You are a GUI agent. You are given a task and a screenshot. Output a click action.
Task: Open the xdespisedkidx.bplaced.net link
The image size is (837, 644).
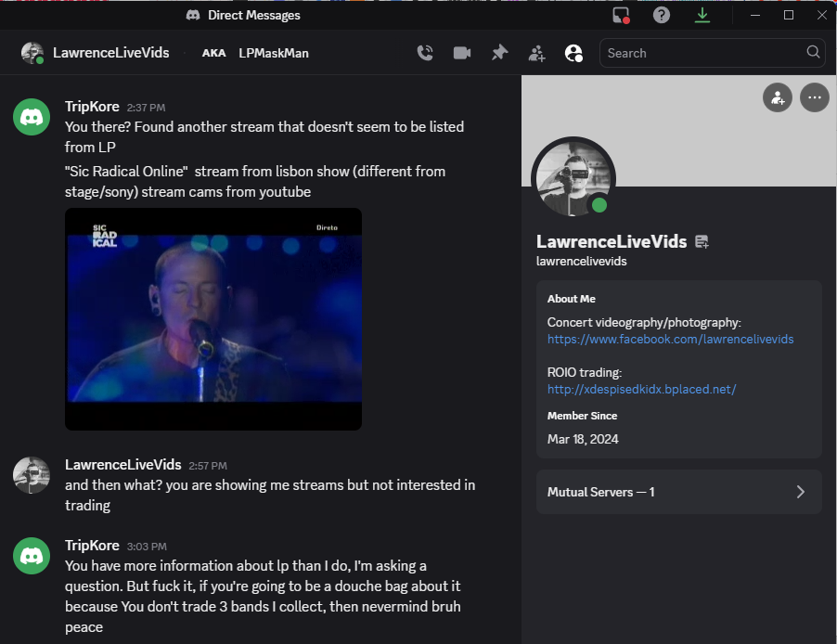(641, 390)
